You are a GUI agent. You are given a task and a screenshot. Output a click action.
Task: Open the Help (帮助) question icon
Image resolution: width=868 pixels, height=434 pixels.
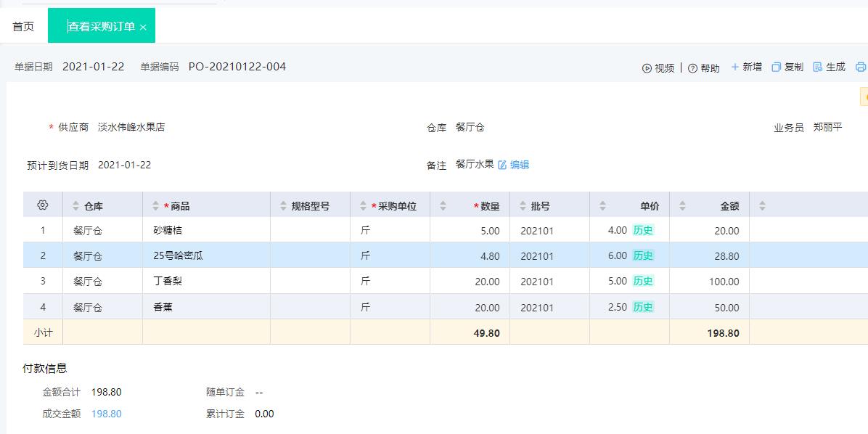[692, 68]
